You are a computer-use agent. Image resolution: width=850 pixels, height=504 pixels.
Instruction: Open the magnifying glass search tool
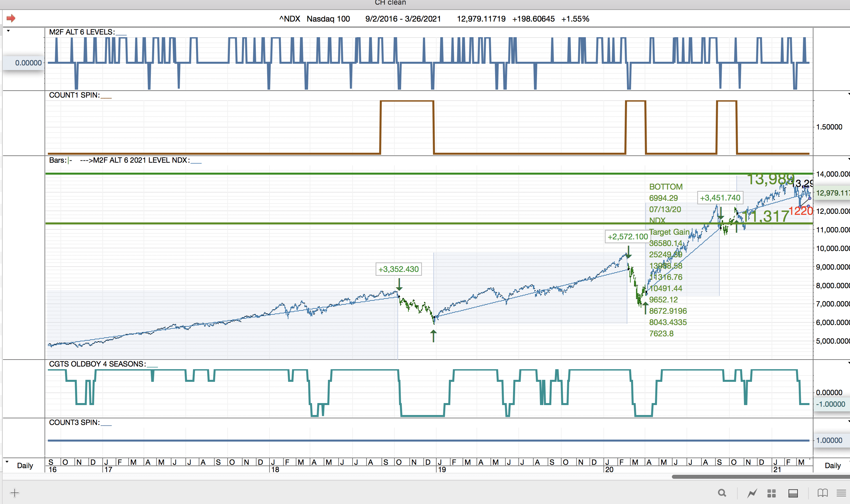pos(722,493)
